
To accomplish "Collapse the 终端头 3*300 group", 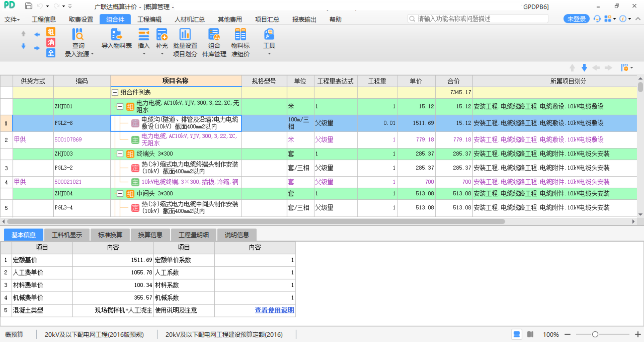I will (x=120, y=154).
